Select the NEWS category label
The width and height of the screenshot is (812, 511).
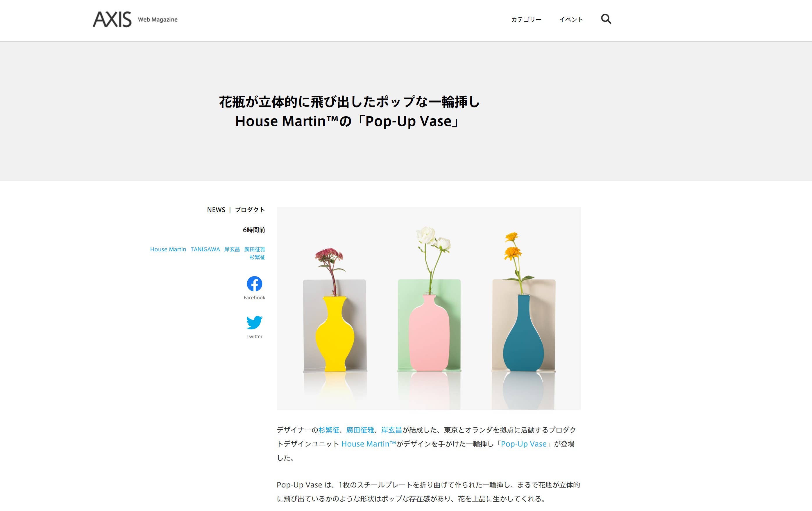tap(216, 210)
